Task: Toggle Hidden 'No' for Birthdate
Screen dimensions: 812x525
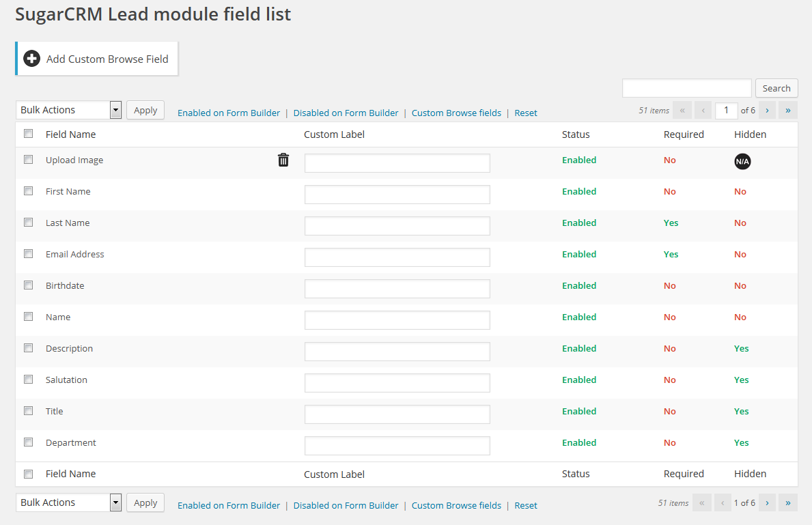Action: tap(740, 285)
